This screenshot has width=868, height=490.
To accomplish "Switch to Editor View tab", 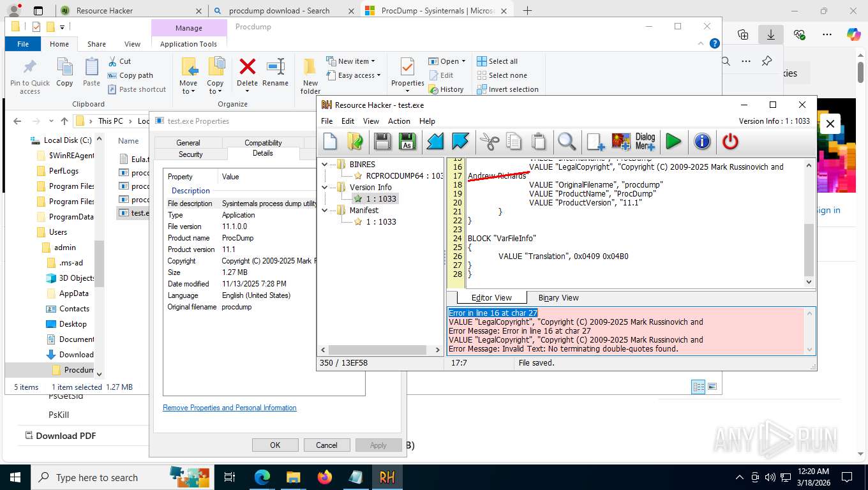I will click(491, 297).
